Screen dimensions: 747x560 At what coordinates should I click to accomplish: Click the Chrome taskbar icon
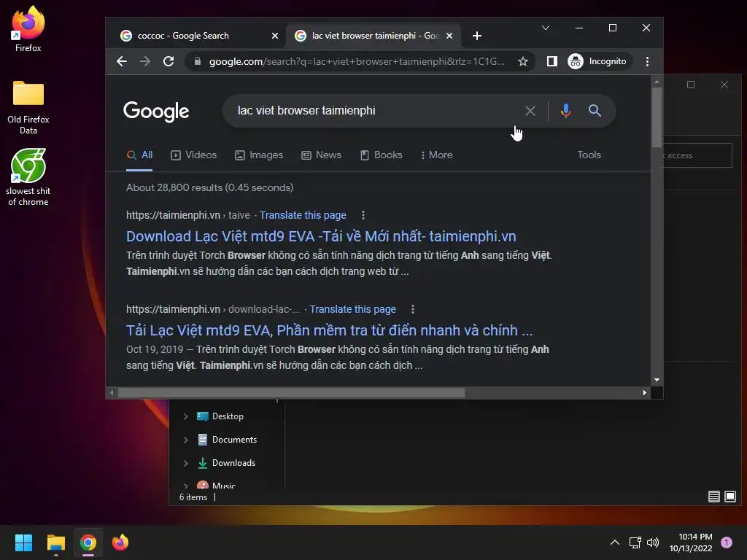[x=88, y=542]
